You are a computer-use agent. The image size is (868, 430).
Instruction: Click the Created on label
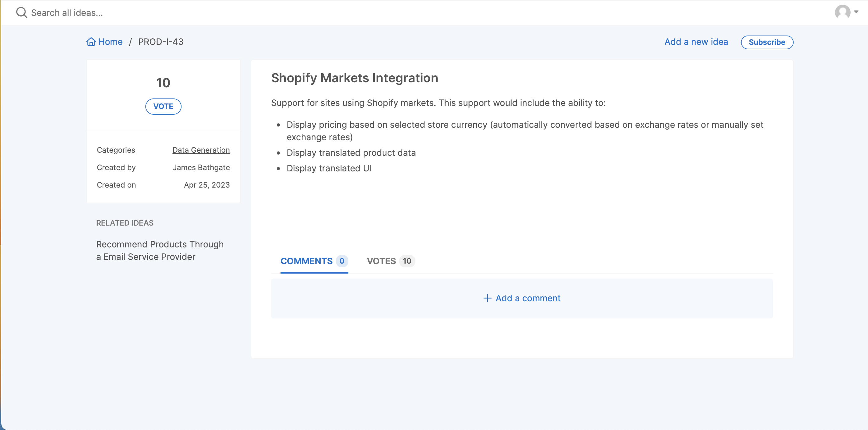click(116, 185)
